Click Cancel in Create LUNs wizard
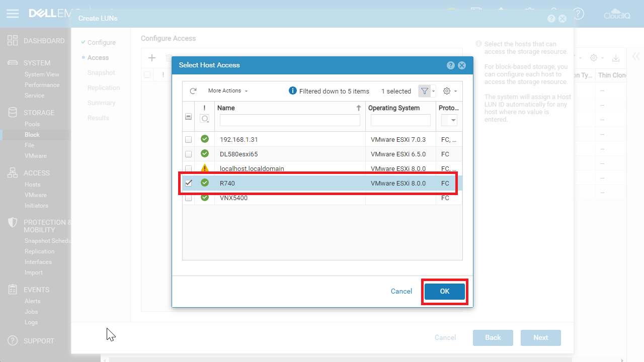644x362 pixels. click(x=445, y=338)
